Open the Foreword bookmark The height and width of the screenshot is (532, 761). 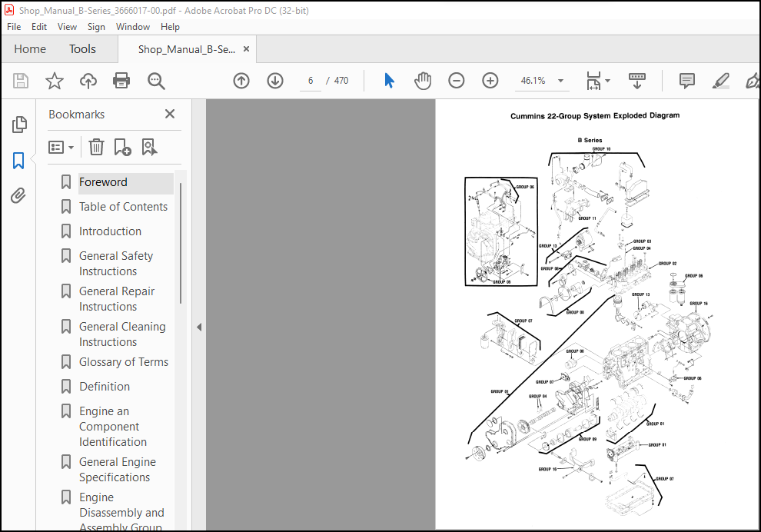point(103,182)
